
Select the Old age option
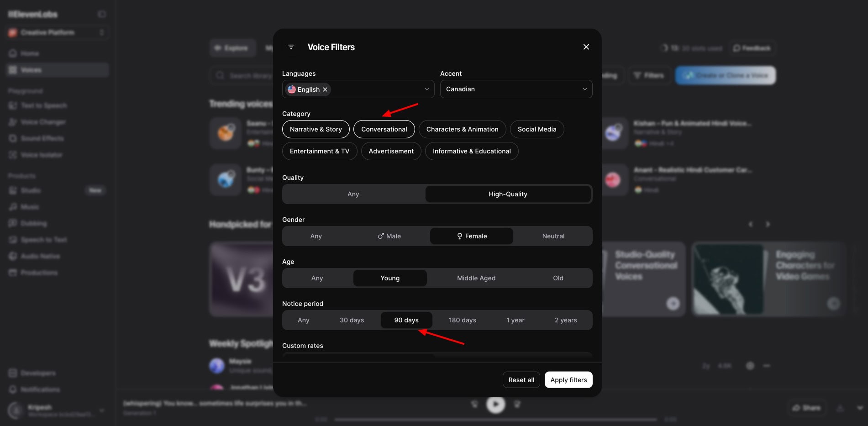click(x=558, y=278)
